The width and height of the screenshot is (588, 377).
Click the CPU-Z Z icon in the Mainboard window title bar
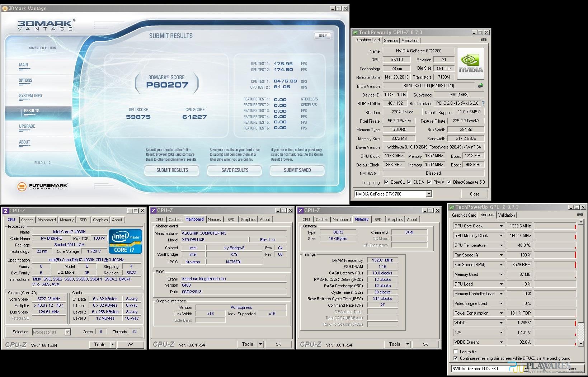153,211
